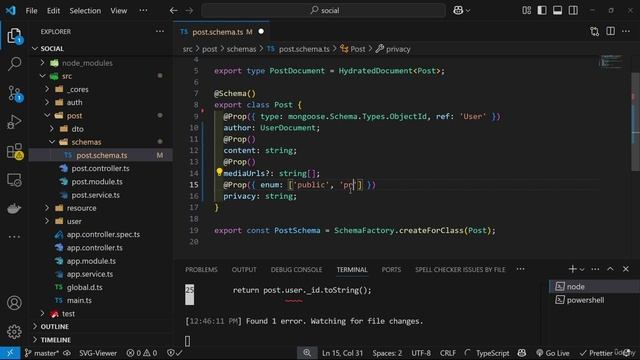Show the lightbulb code actions
The width and height of the screenshot is (640, 360).
coord(219,172)
